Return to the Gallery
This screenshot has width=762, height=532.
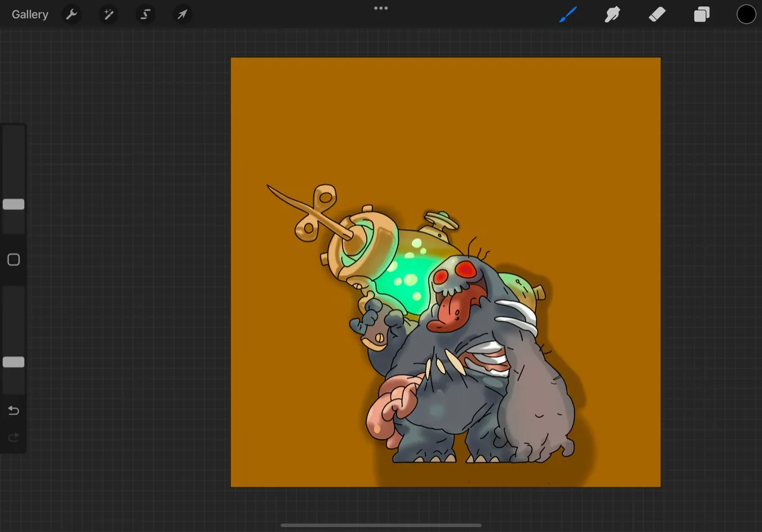(x=30, y=14)
